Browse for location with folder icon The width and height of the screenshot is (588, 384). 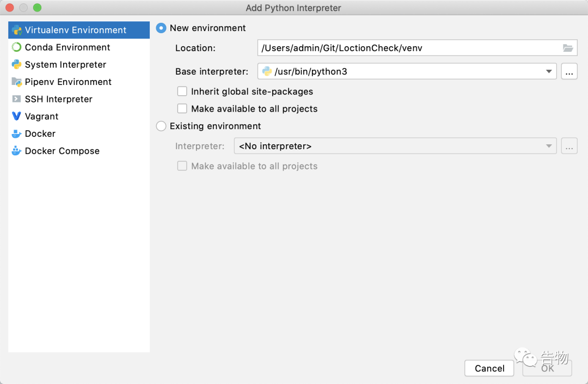pyautogui.click(x=568, y=48)
